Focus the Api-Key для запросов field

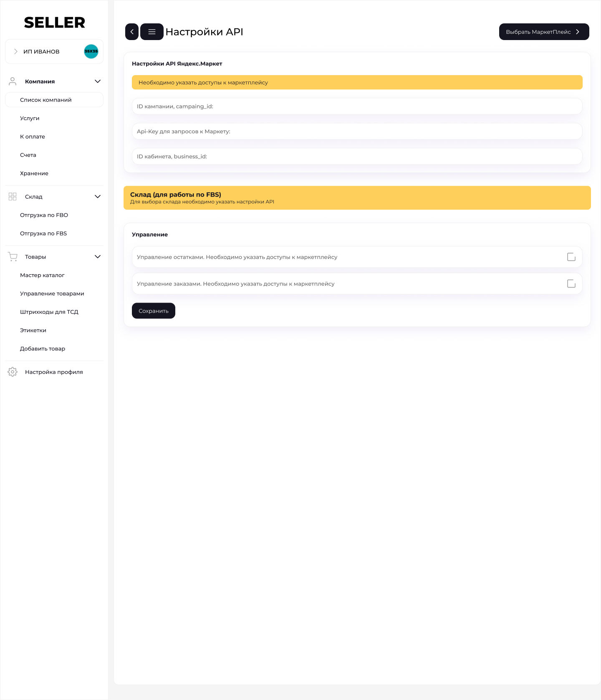point(357,131)
